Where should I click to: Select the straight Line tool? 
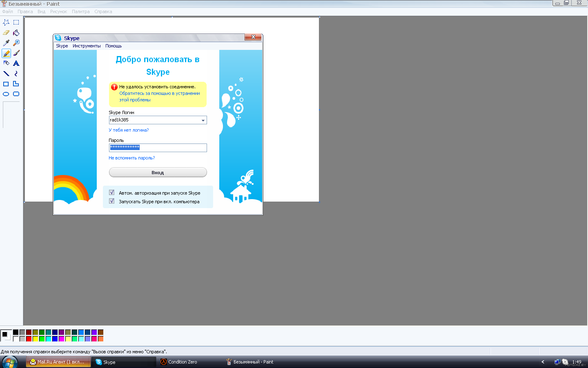[6, 74]
